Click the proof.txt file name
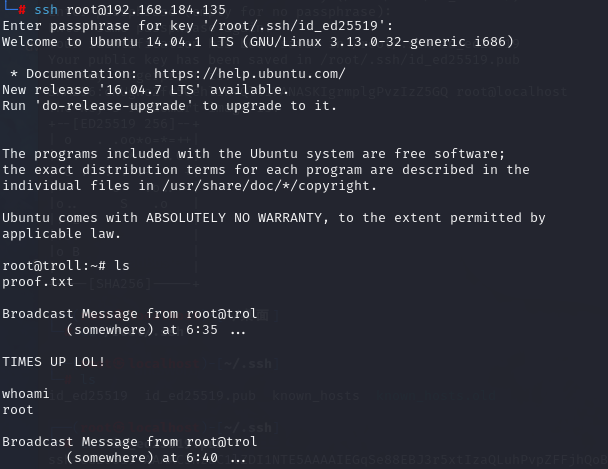 pos(38,282)
